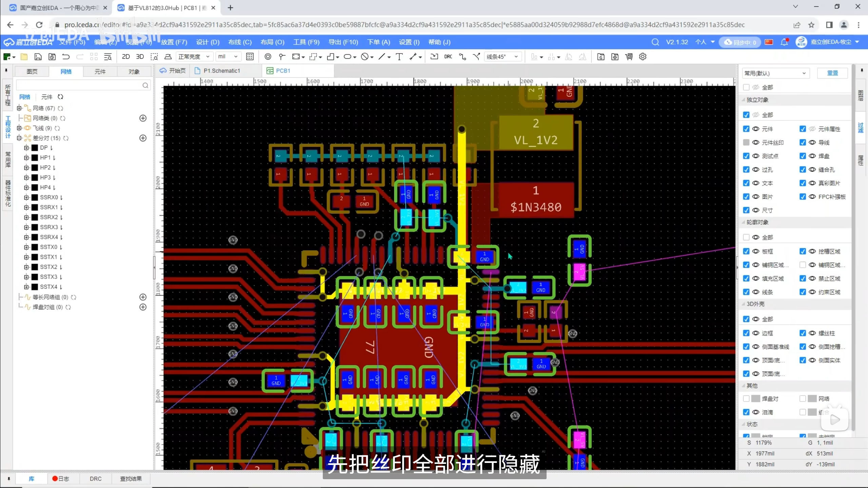The width and height of the screenshot is (868, 488).
Task: Open the 布线 (C) menu
Action: pos(240,42)
